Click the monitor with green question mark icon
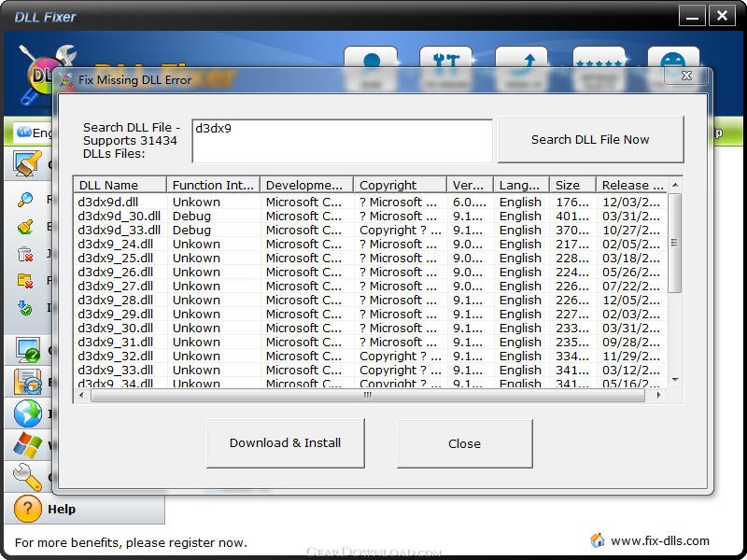The height and width of the screenshot is (560, 747). pos(27,351)
